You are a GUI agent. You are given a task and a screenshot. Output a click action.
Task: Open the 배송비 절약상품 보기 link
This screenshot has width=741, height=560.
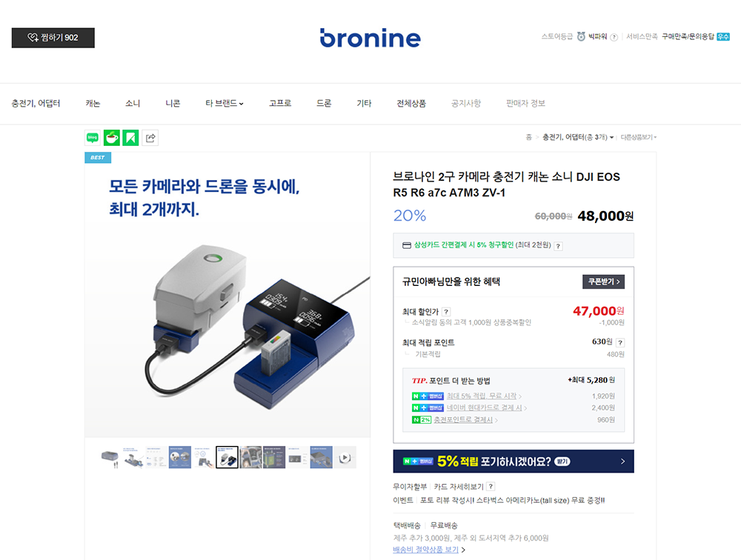[x=426, y=550]
